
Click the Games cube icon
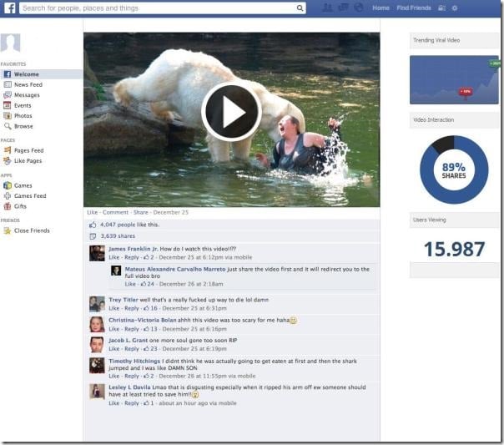coord(7,185)
